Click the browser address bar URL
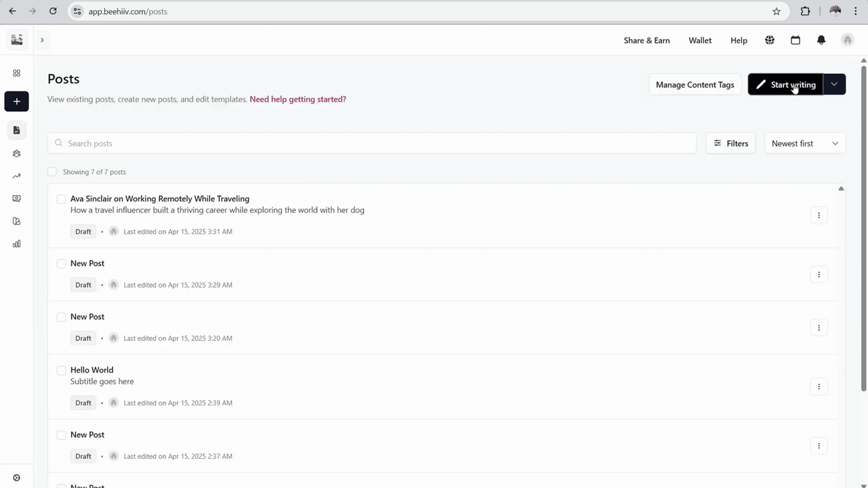Screen dimensions: 868x488 pyautogui.click(x=128, y=12)
